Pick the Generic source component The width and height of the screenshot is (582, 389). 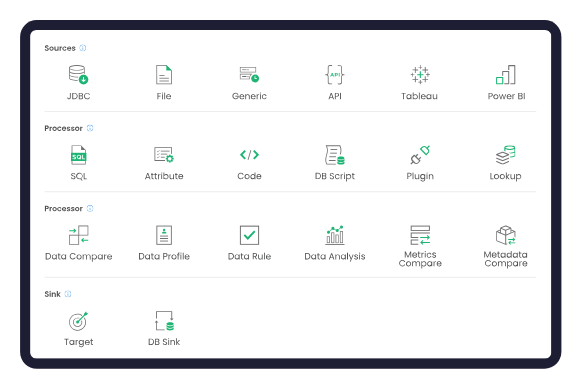[249, 75]
